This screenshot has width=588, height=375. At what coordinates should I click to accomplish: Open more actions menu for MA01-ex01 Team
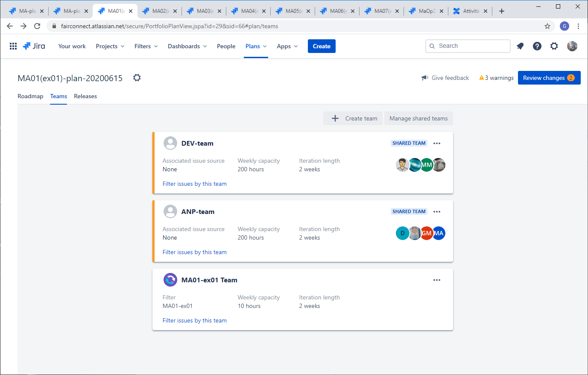pos(437,280)
